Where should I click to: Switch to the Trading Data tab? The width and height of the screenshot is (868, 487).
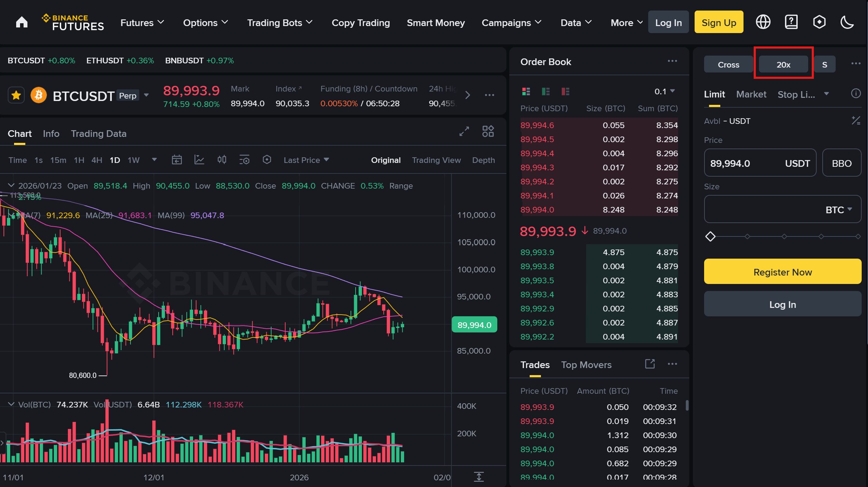[x=99, y=133]
